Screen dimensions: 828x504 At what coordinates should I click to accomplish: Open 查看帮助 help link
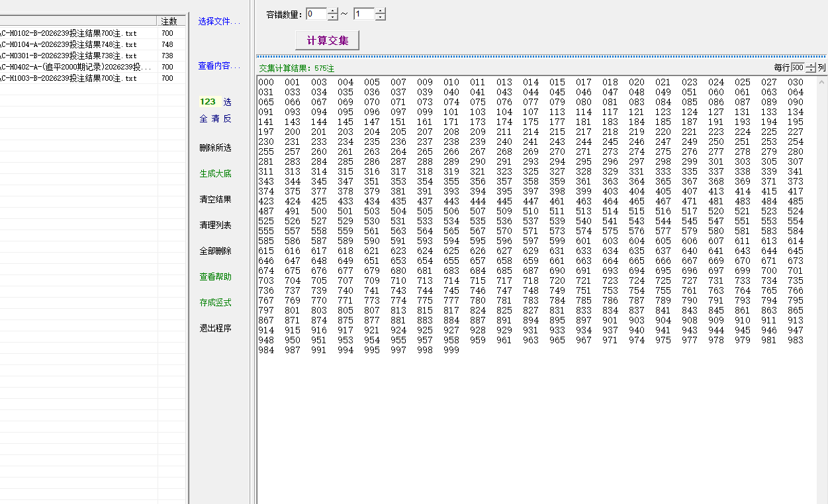coord(216,276)
